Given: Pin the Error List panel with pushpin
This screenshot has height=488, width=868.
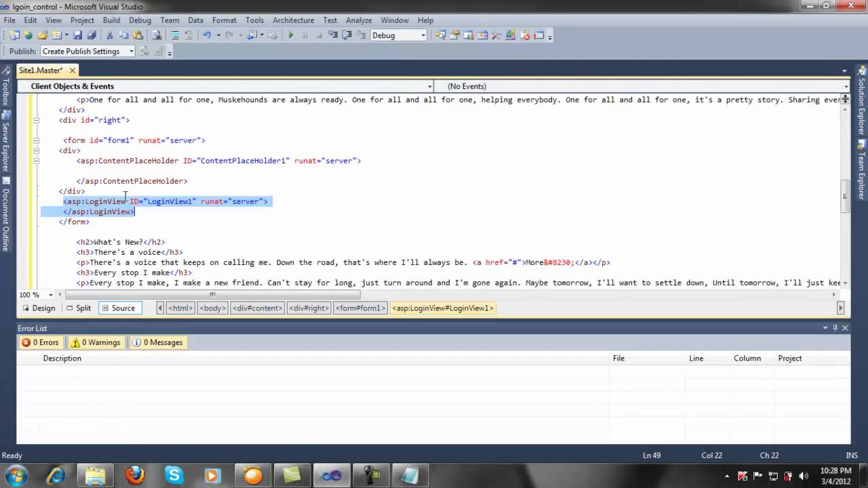Looking at the screenshot, I should (835, 328).
